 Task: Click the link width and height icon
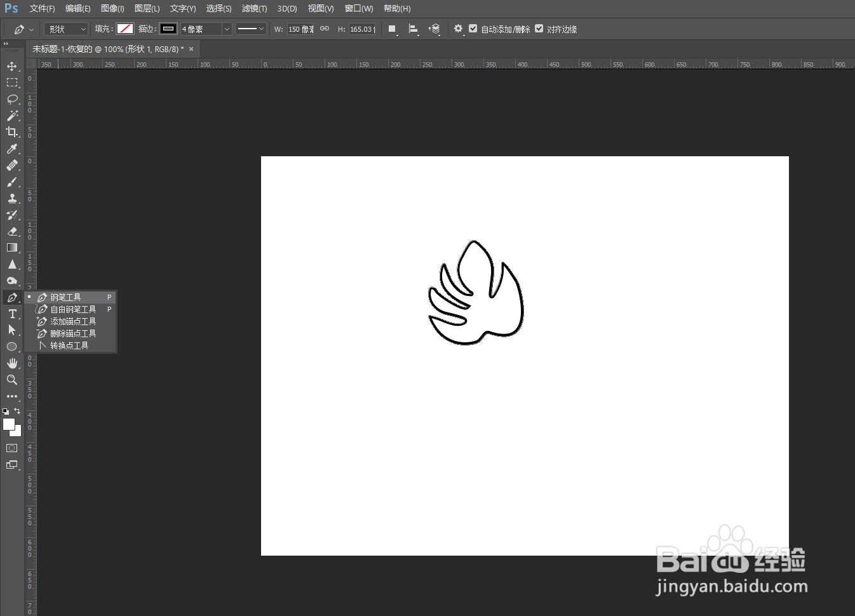325,29
